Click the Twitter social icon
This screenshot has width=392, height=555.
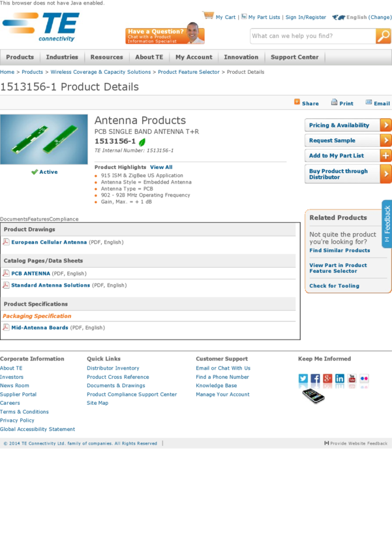pos(303,378)
